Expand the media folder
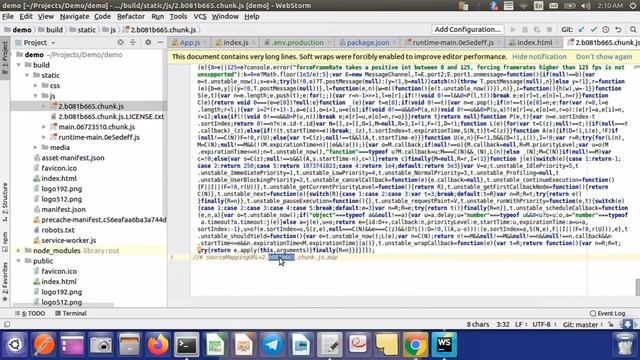 pyautogui.click(x=36, y=147)
